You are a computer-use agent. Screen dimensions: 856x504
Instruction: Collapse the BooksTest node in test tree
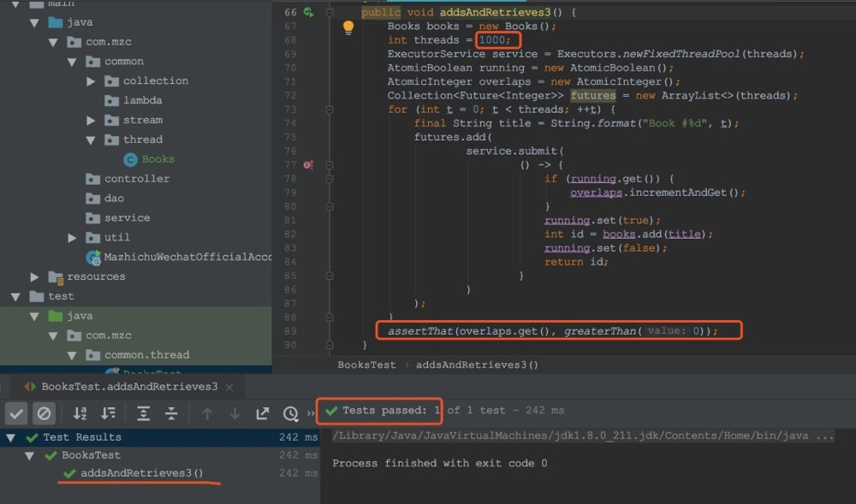29,455
